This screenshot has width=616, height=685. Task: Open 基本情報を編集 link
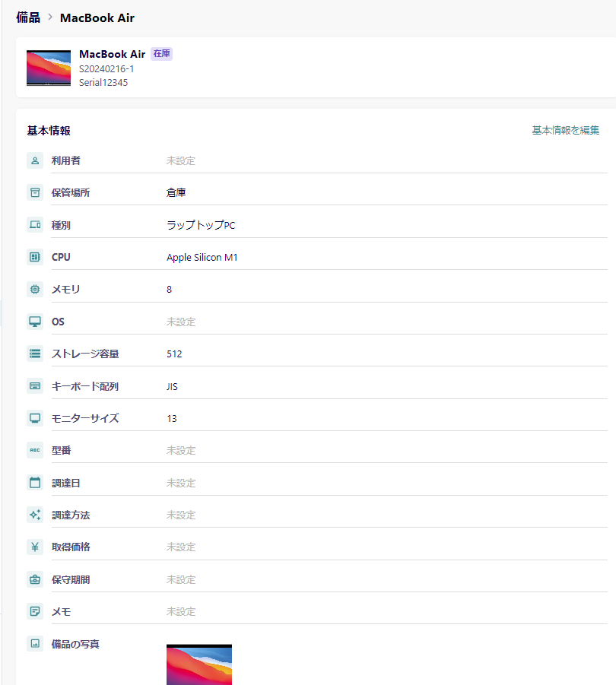coord(565,130)
